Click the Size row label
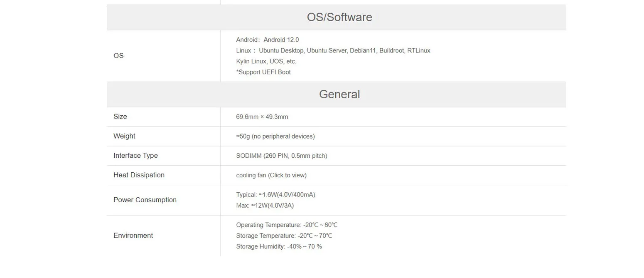The width and height of the screenshot is (644, 278). pyautogui.click(x=120, y=117)
